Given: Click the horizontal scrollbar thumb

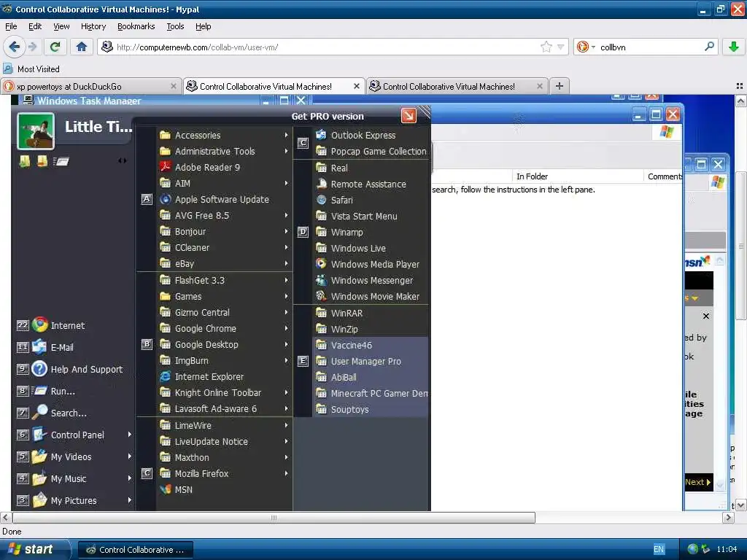Looking at the screenshot, I should [x=274, y=518].
